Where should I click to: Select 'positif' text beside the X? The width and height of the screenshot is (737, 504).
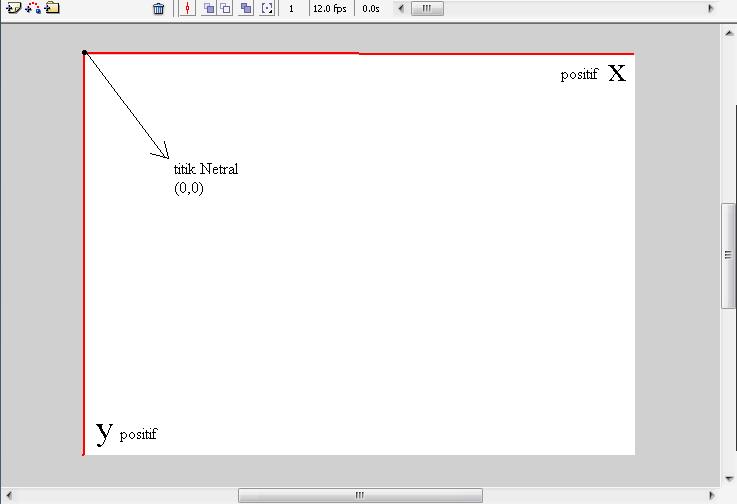(580, 74)
